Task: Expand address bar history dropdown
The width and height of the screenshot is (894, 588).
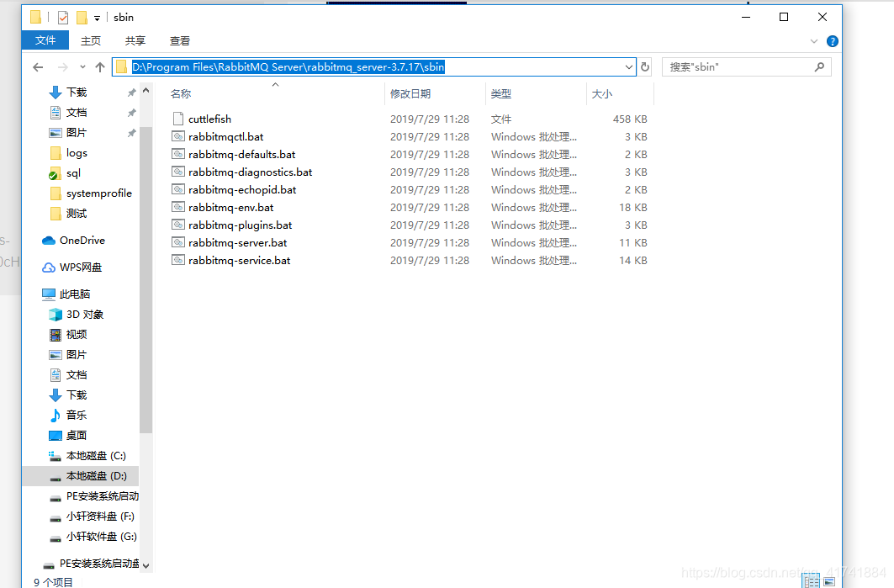Action: (629, 67)
